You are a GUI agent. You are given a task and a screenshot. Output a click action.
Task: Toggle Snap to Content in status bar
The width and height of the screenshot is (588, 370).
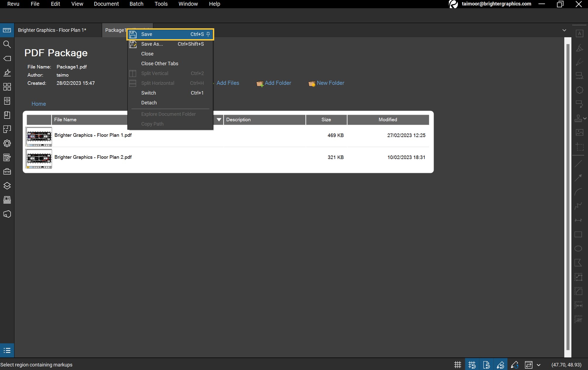486,364
